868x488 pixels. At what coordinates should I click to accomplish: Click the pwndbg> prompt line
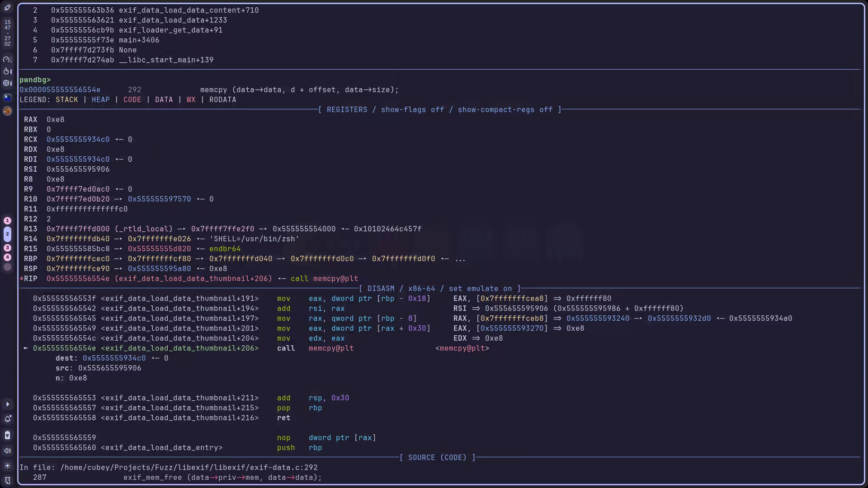point(35,80)
